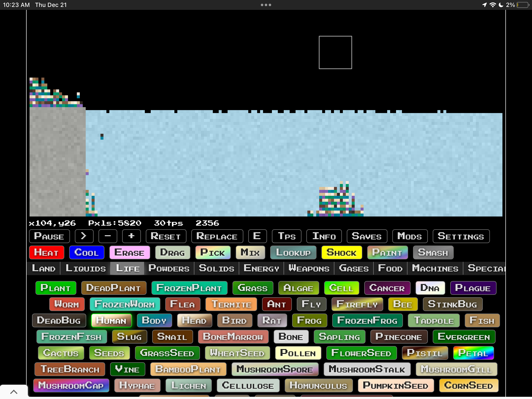Screen dimensions: 532x399
Task: Toggle Replace mode
Action: point(217,236)
